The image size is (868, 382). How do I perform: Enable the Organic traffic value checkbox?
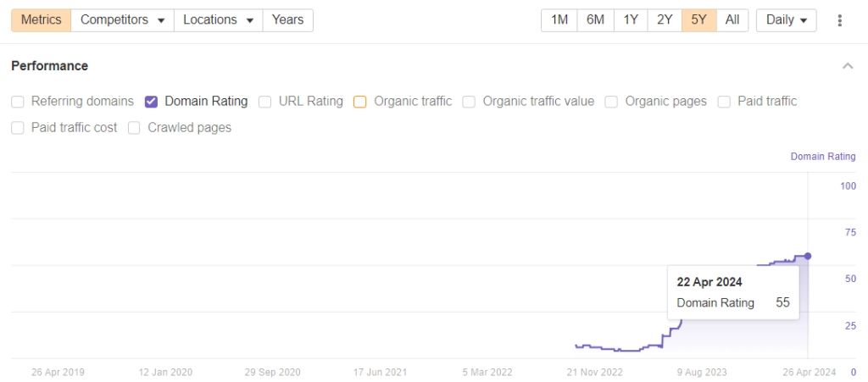[469, 102]
